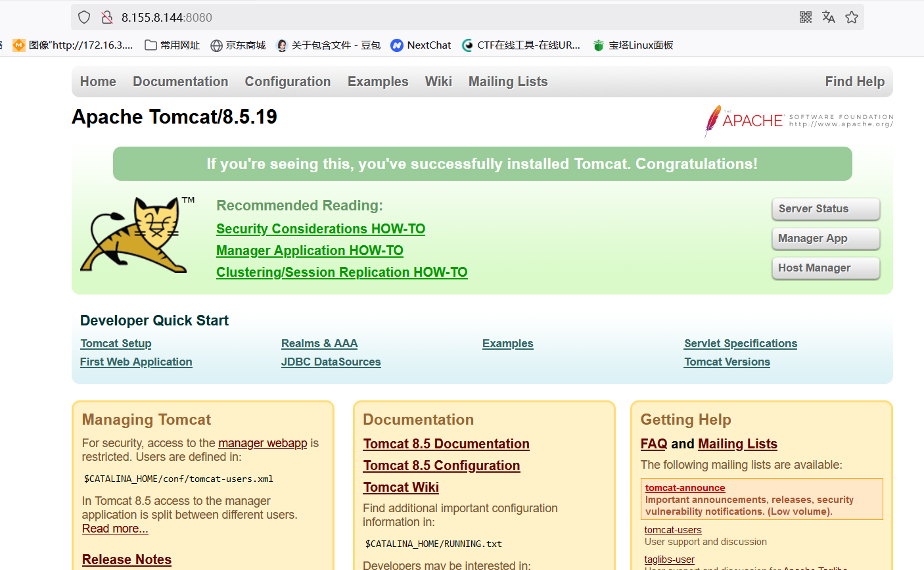The image size is (924, 570).
Task: Open the 图像 http://172.16.3 bookmark
Action: 73,45
